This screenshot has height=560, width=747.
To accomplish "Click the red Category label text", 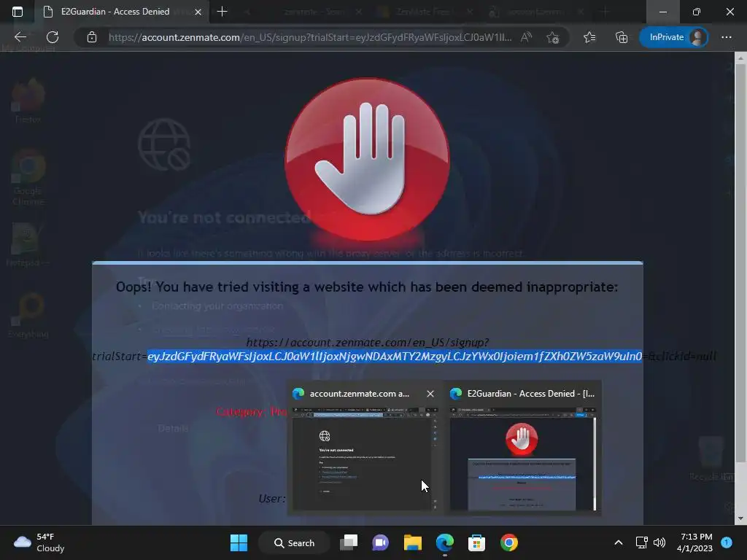I will click(252, 412).
